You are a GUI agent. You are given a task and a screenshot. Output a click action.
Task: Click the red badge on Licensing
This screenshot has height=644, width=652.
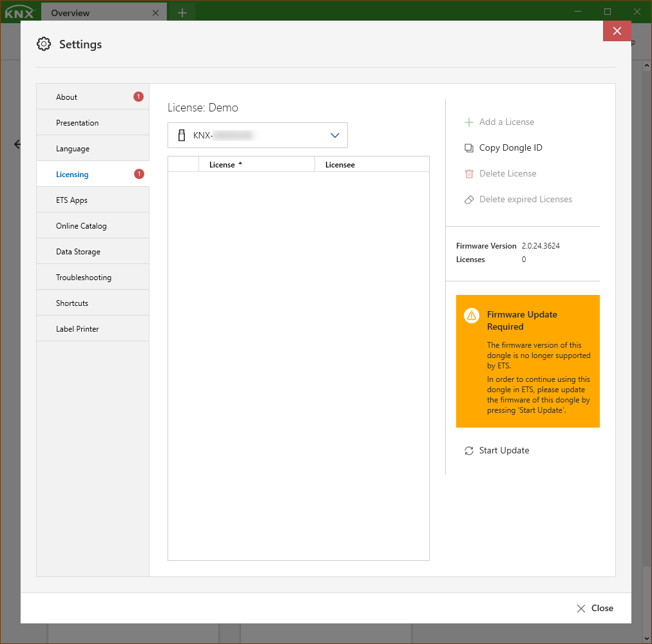tap(139, 174)
